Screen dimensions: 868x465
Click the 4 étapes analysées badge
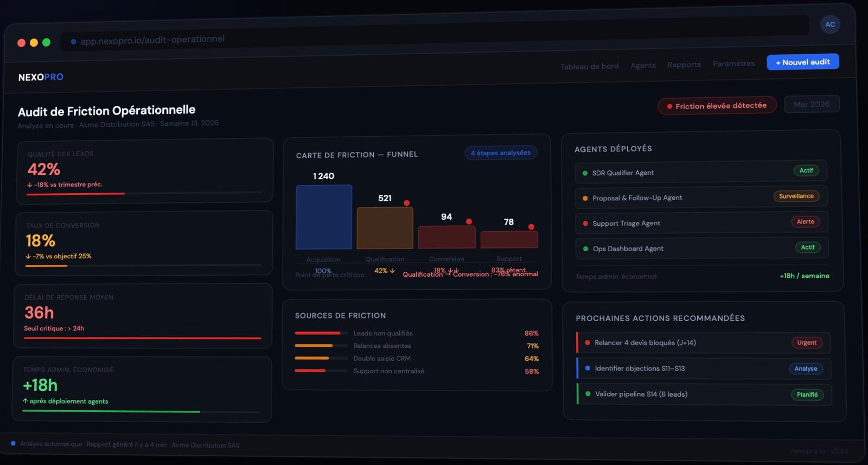[x=500, y=153]
